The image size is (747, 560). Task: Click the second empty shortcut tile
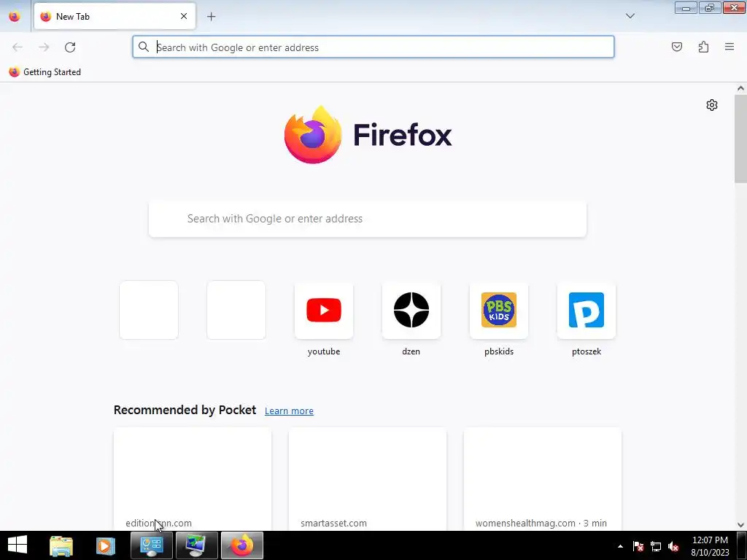pos(236,310)
